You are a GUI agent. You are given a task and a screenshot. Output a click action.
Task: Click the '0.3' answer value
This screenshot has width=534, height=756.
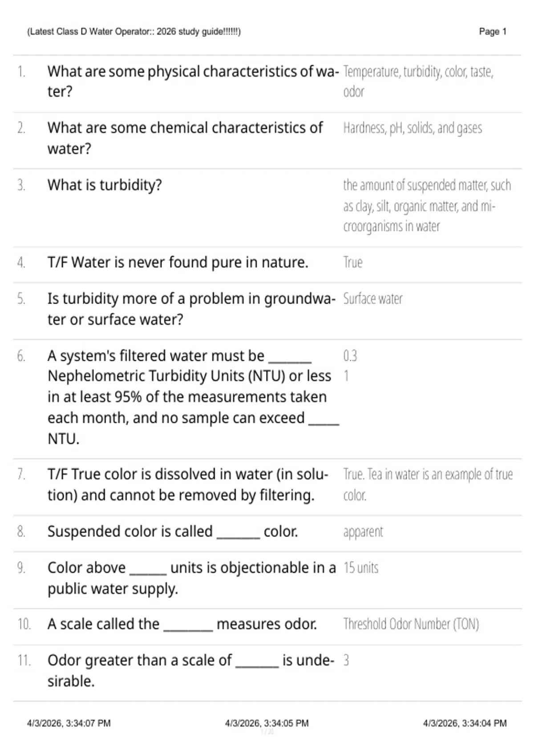(350, 356)
